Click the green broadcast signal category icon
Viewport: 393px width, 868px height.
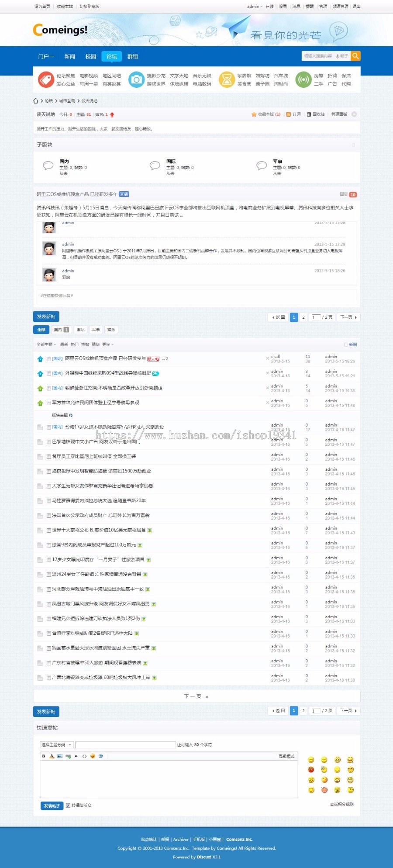pos(303,79)
